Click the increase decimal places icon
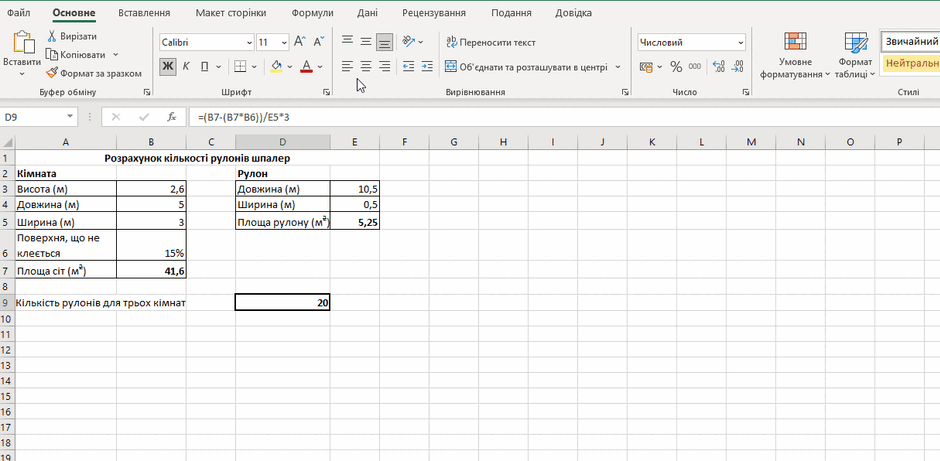The width and height of the screenshot is (940, 461). click(x=719, y=67)
